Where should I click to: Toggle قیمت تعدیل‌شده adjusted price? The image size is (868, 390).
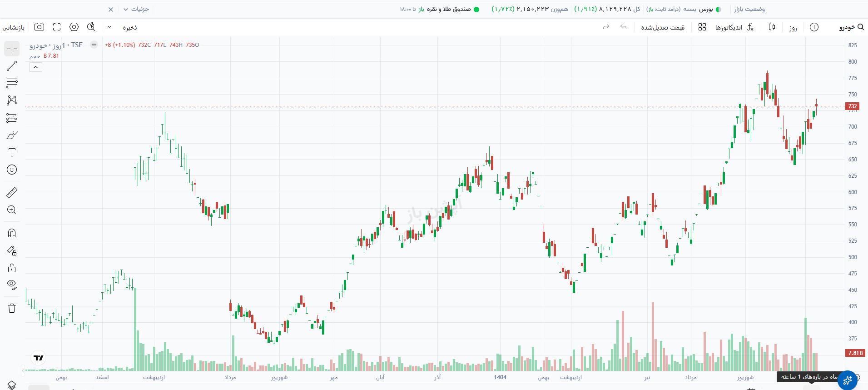(663, 27)
